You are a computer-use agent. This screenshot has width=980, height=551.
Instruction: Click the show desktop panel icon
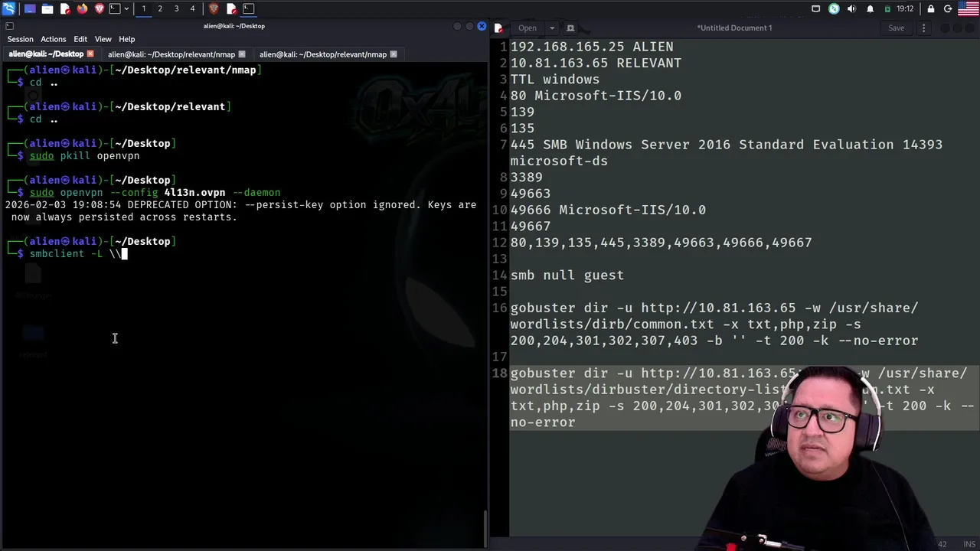[x=30, y=8]
